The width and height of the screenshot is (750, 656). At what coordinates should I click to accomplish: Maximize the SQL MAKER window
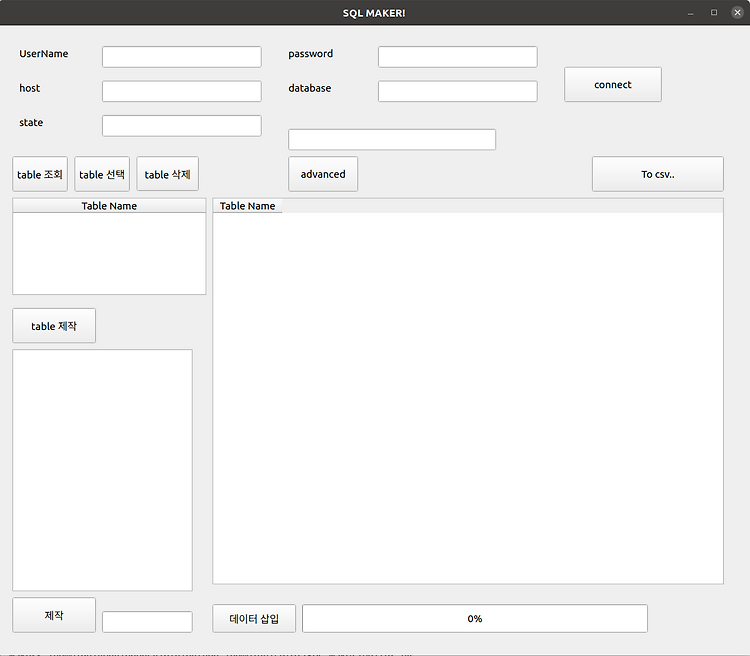tap(714, 12)
